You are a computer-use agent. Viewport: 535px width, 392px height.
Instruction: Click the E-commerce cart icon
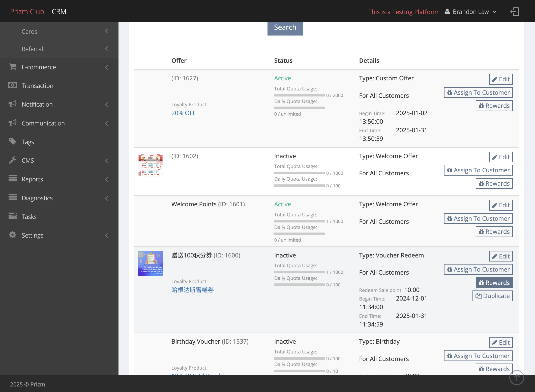(13, 67)
